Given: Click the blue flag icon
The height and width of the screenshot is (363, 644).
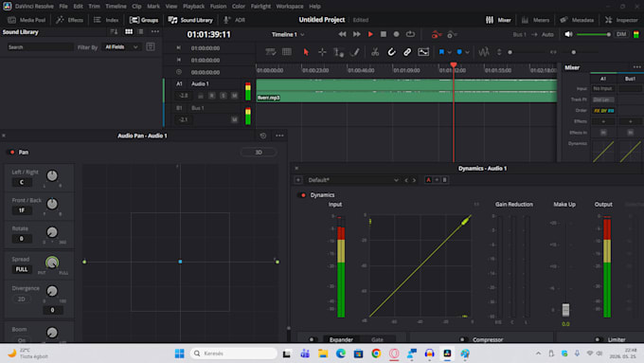Looking at the screenshot, I should click(441, 52).
